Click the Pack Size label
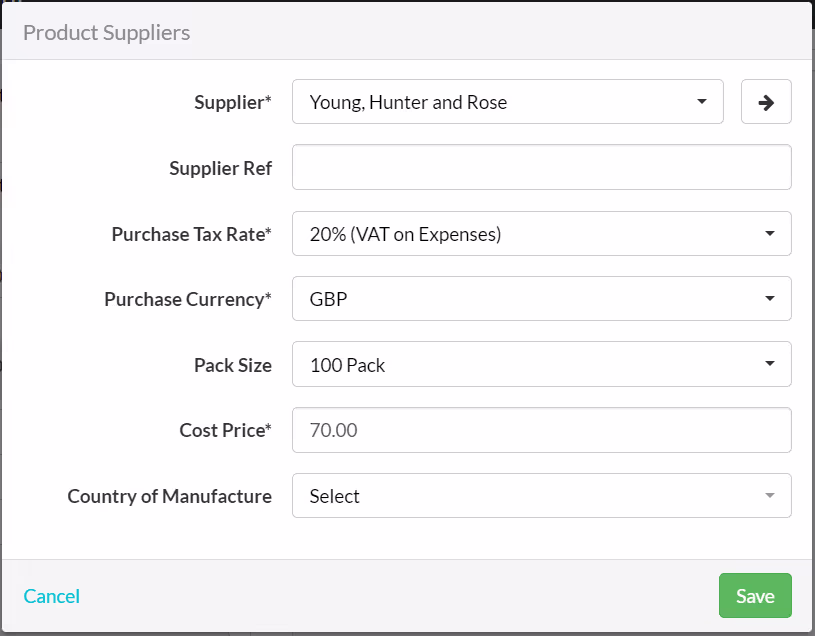The width and height of the screenshot is (815, 636). (x=233, y=365)
